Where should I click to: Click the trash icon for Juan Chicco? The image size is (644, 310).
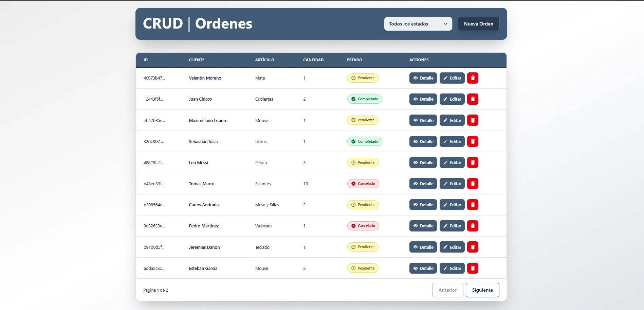(473, 99)
